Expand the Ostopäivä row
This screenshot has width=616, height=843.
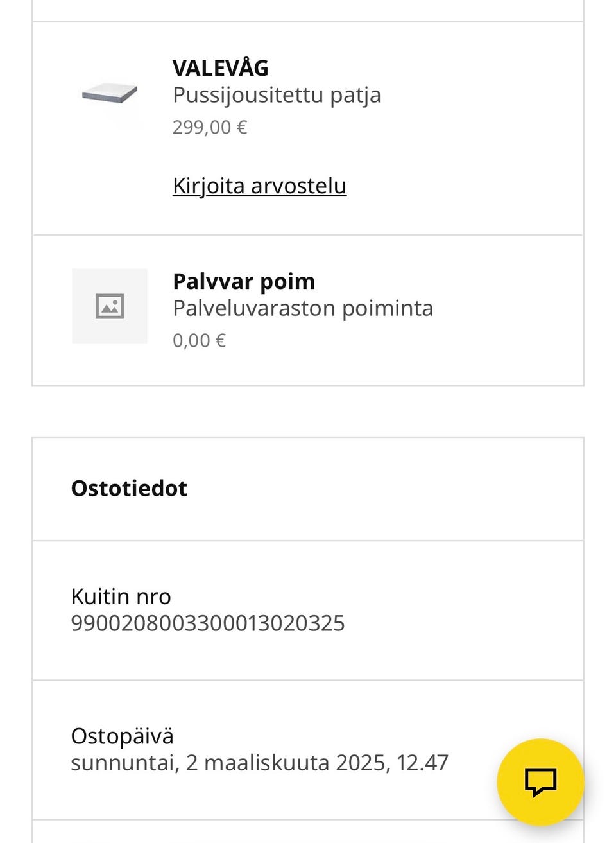(308, 749)
